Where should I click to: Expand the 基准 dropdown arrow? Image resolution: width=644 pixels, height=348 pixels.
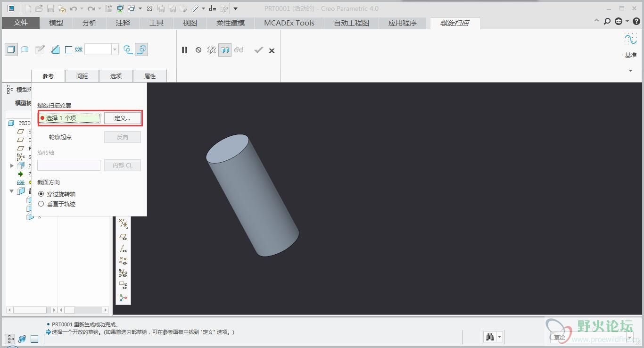point(630,71)
